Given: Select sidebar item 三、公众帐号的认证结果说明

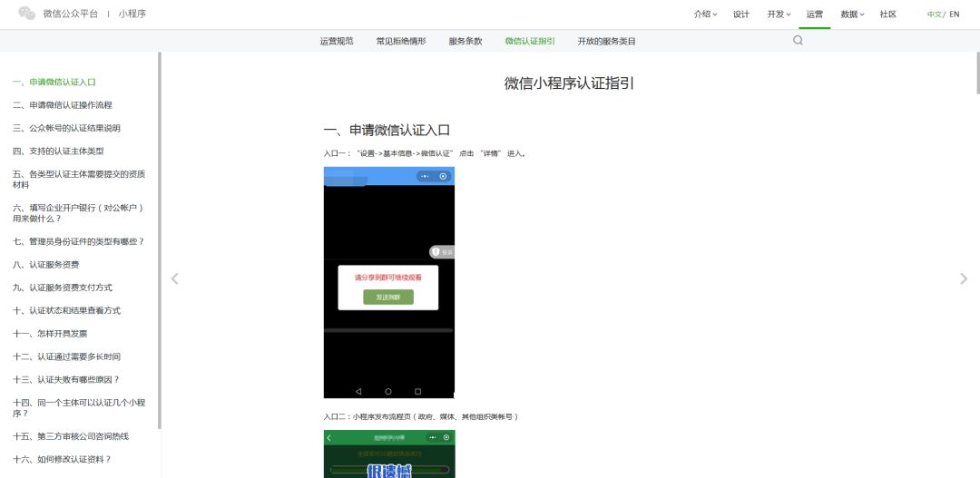Looking at the screenshot, I should click(x=67, y=128).
